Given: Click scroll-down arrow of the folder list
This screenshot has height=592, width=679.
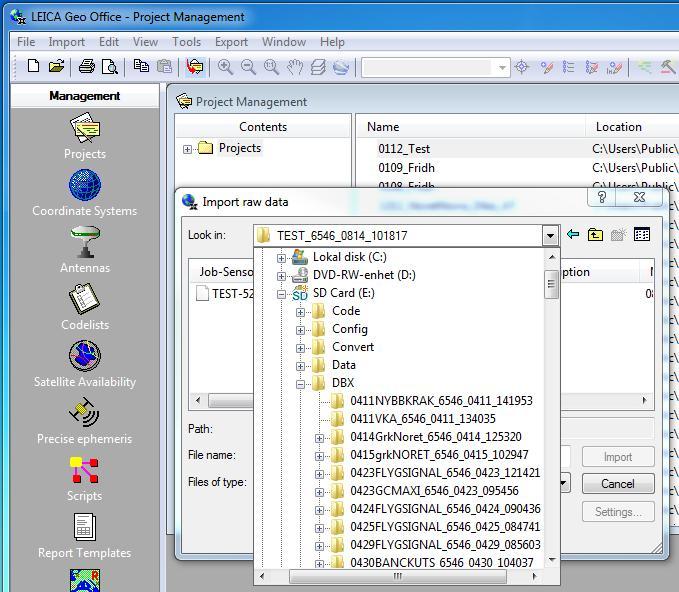Looking at the screenshot, I should pos(551,560).
